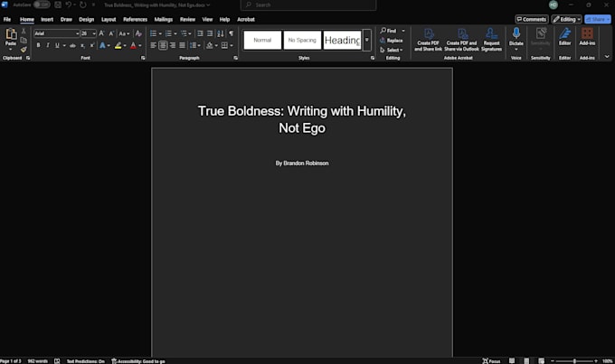Click the Numbering list icon
Image resolution: width=615 pixels, height=364 pixels.
pos(168,33)
